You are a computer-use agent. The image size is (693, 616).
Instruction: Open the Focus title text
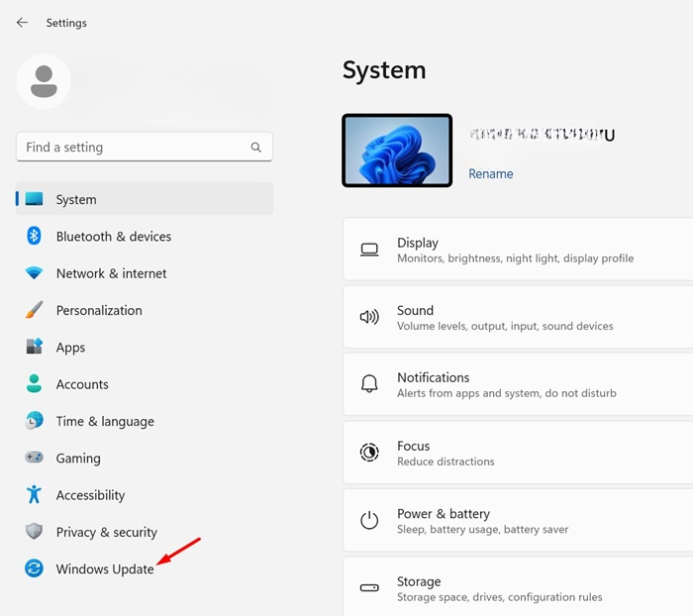(413, 446)
